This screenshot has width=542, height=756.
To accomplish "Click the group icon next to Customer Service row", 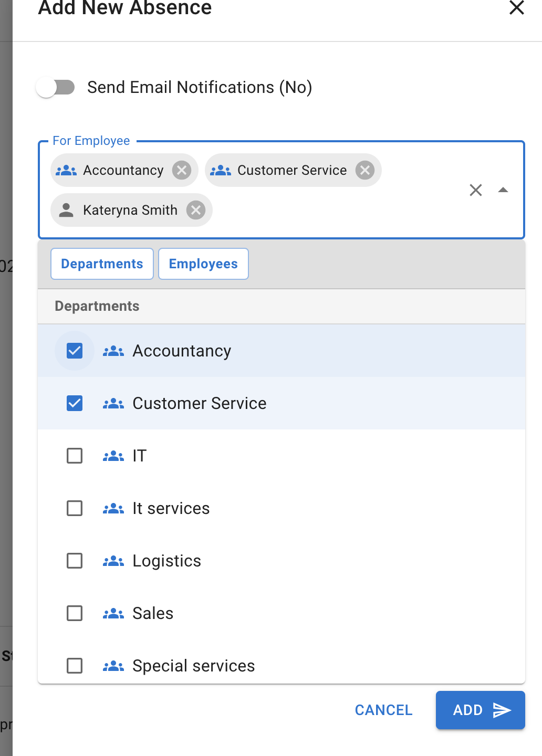I will click(x=113, y=403).
